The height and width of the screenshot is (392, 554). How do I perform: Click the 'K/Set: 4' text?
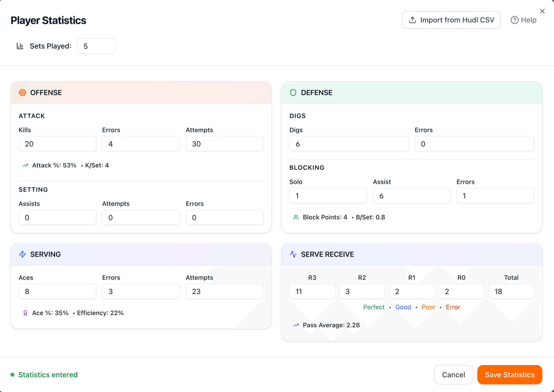[97, 165]
